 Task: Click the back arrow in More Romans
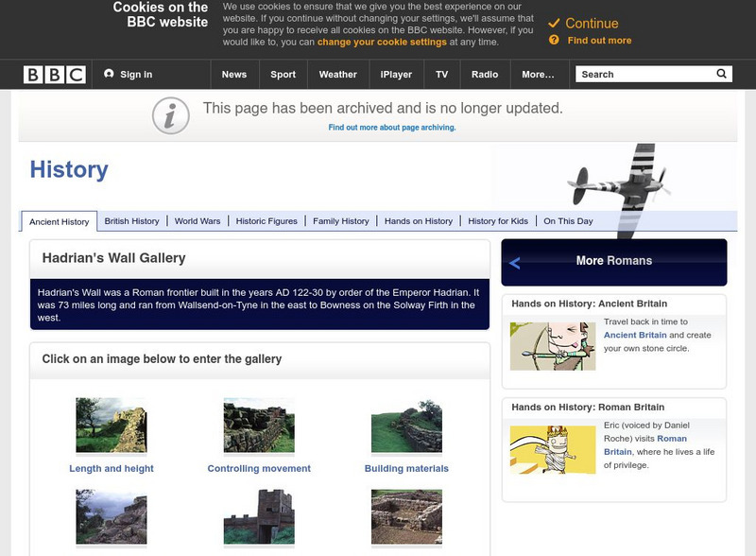[x=514, y=263]
